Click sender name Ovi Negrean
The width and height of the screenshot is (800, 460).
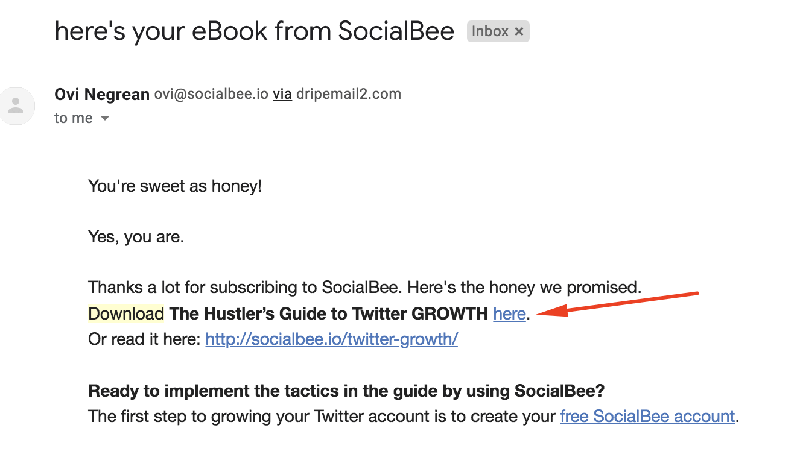click(101, 94)
